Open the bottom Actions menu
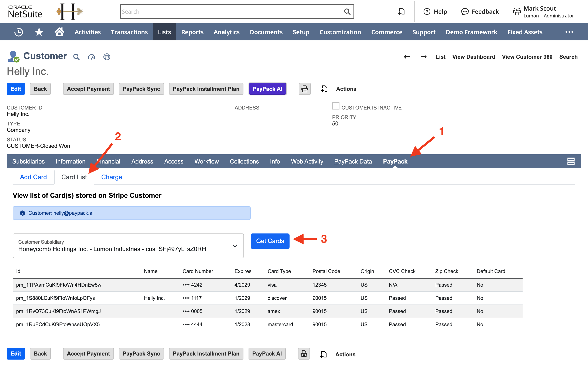The height and width of the screenshot is (367, 588). (345, 354)
